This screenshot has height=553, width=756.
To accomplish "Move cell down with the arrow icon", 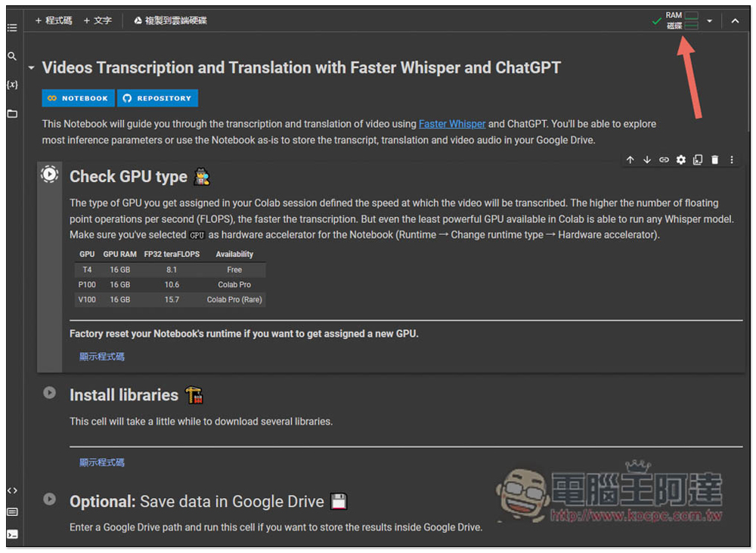I will [x=647, y=159].
